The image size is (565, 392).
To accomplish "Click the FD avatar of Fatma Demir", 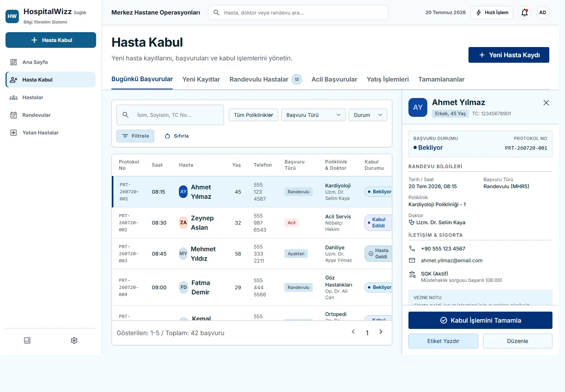I will tap(184, 287).
